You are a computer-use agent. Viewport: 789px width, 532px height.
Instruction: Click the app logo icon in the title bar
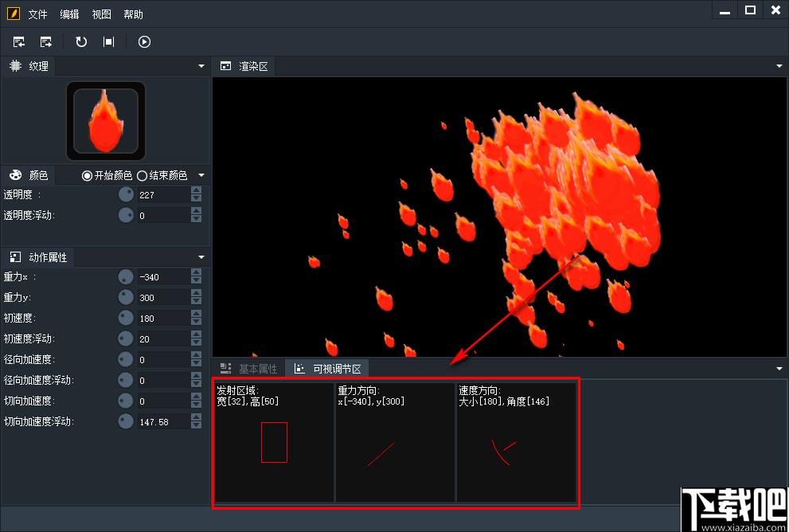tap(14, 14)
